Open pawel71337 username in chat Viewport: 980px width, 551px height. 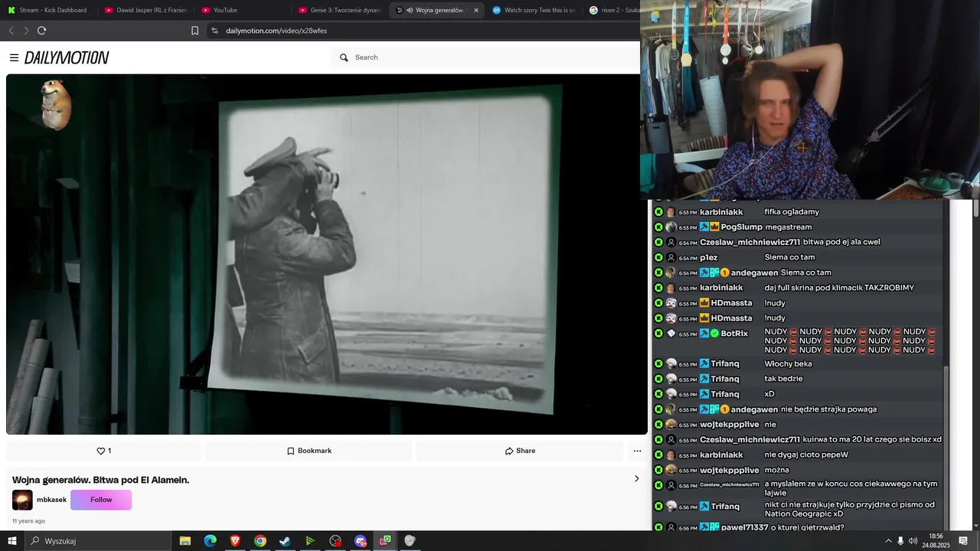point(745,527)
